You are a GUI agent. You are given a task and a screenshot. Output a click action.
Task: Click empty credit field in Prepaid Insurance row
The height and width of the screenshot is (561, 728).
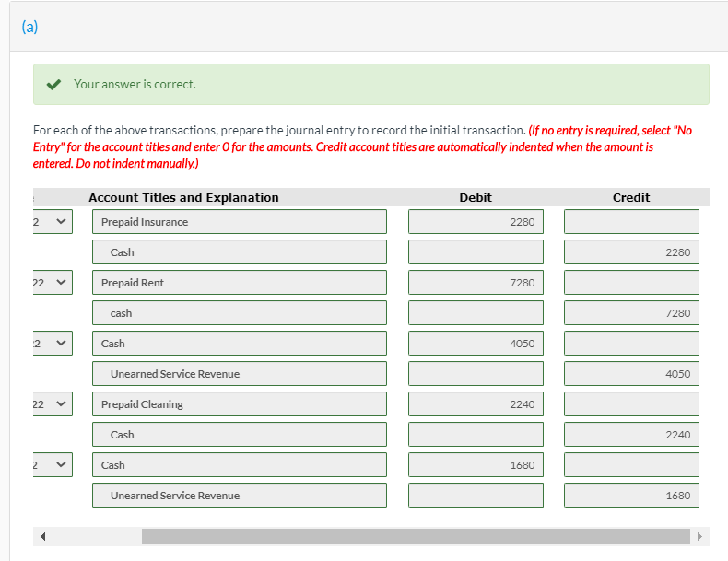click(631, 222)
